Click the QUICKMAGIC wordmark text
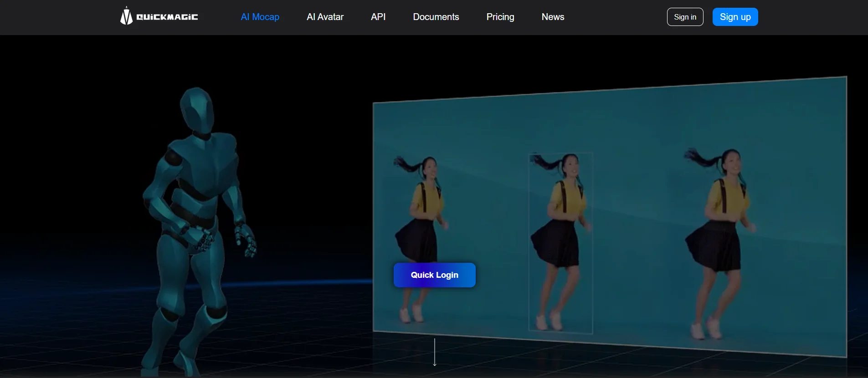 click(167, 17)
